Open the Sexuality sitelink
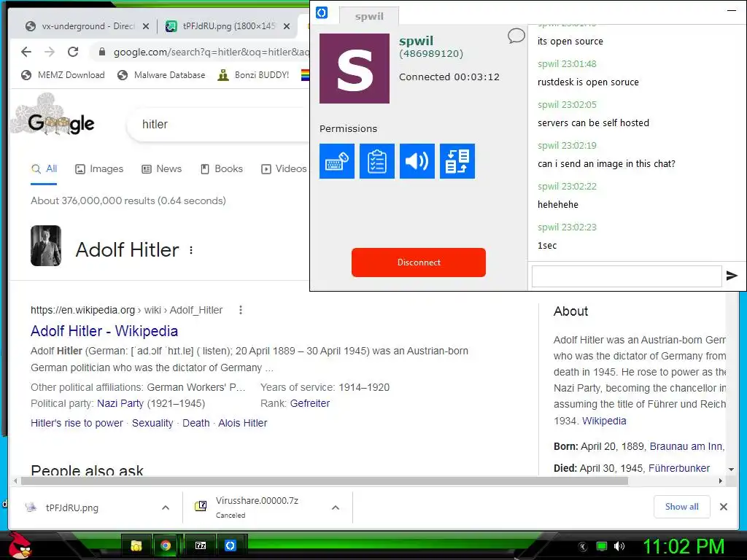 (x=152, y=423)
